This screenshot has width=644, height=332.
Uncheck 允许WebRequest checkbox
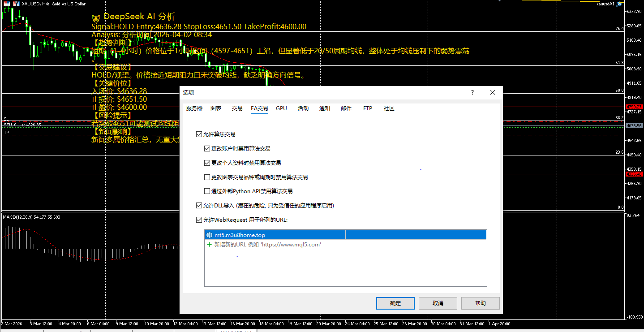pyautogui.click(x=199, y=220)
